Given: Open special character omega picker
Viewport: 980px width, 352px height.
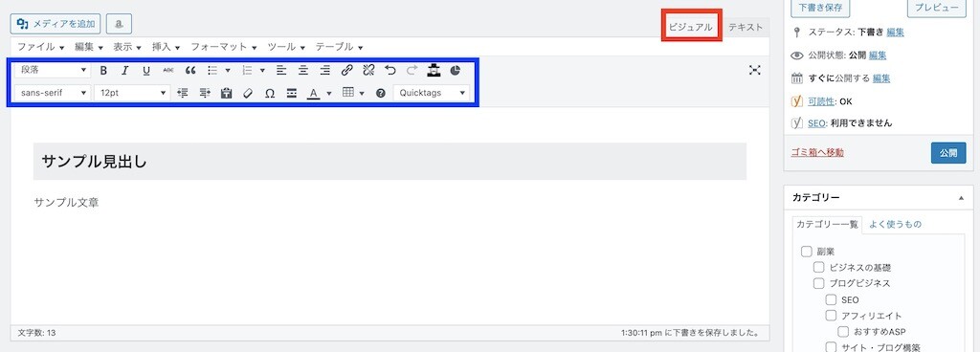Looking at the screenshot, I should [270, 93].
